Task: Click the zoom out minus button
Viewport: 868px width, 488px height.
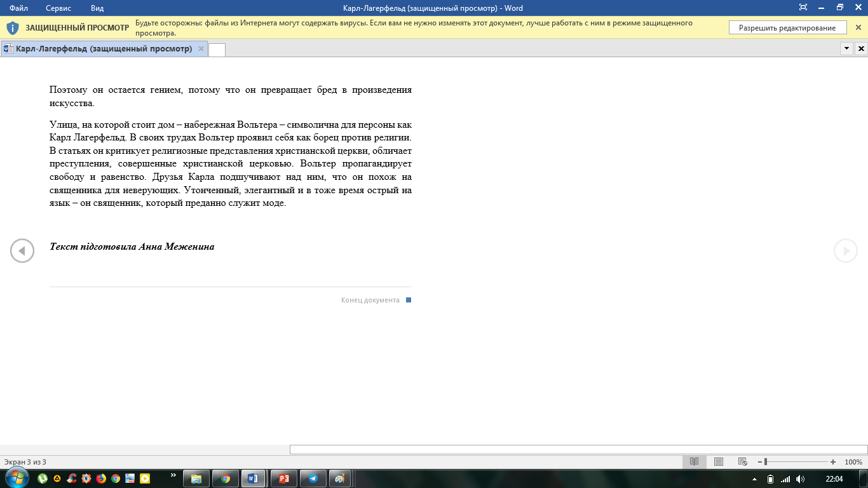Action: tap(760, 462)
